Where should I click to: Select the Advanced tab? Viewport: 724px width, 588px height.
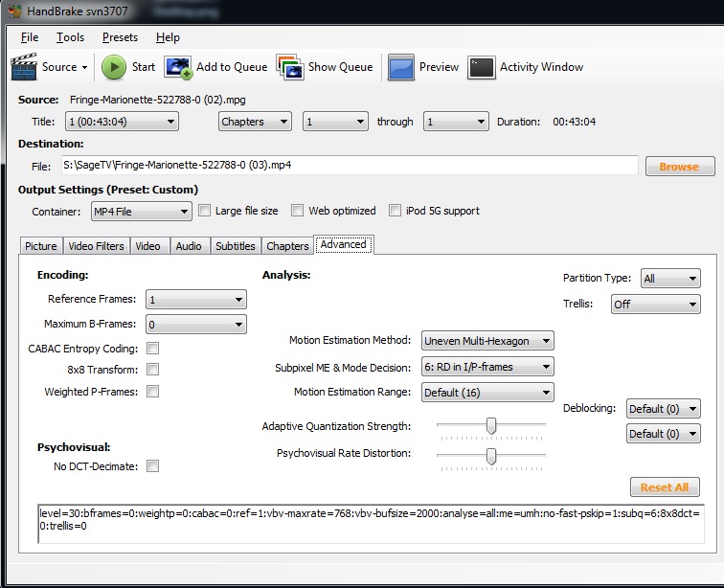coord(344,244)
